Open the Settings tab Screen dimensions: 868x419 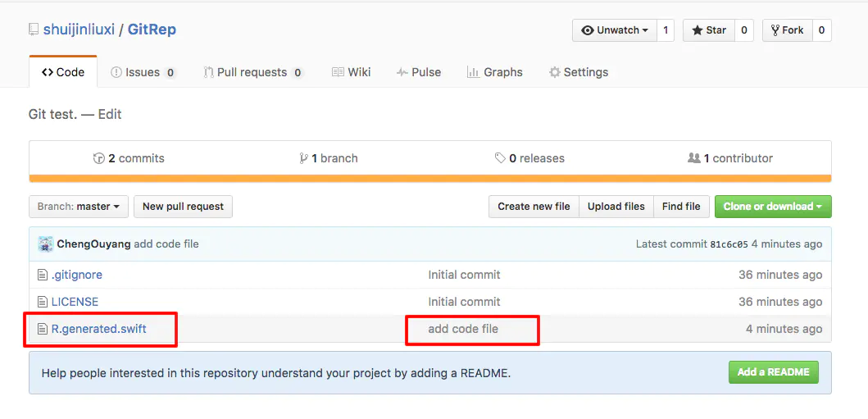pyautogui.click(x=579, y=72)
